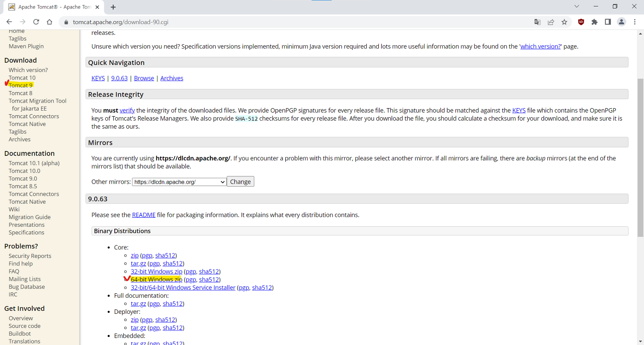Image resolution: width=644 pixels, height=345 pixels.
Task: Open Archives in Quick Navigation
Action: pos(172,78)
